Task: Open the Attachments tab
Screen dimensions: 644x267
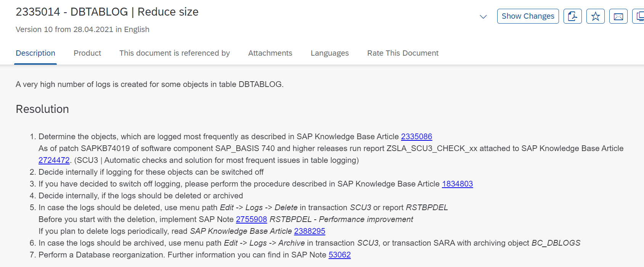Action: click(270, 53)
